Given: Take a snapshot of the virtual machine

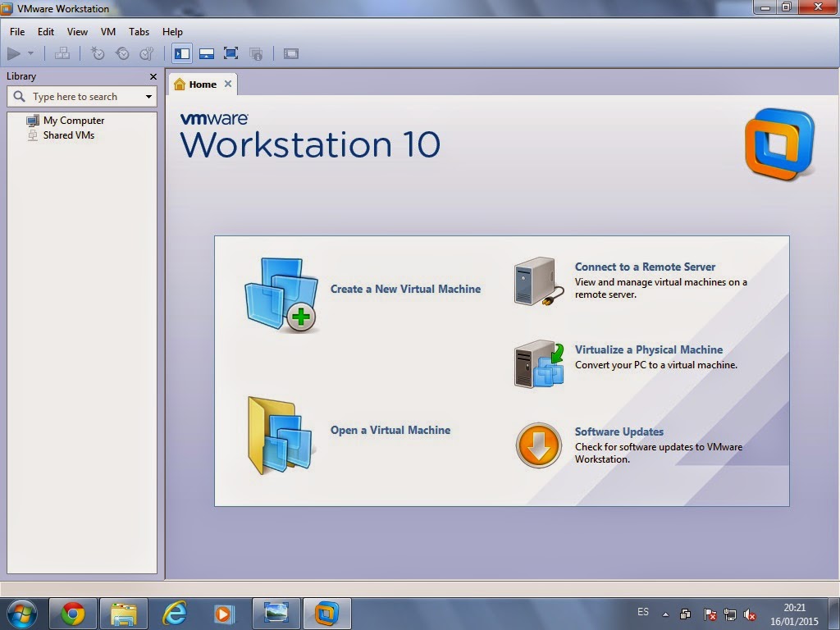Looking at the screenshot, I should click(98, 52).
